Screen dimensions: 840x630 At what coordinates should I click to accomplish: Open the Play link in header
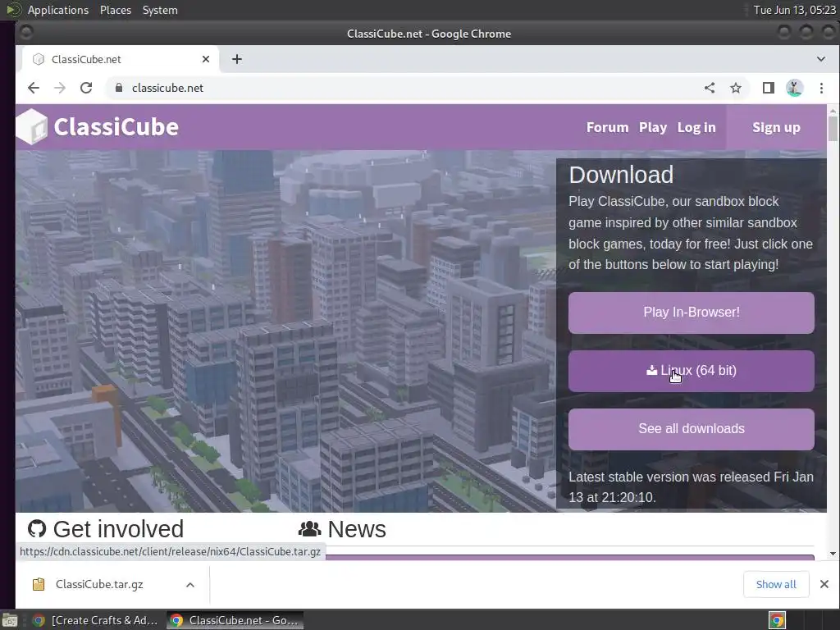pos(652,127)
